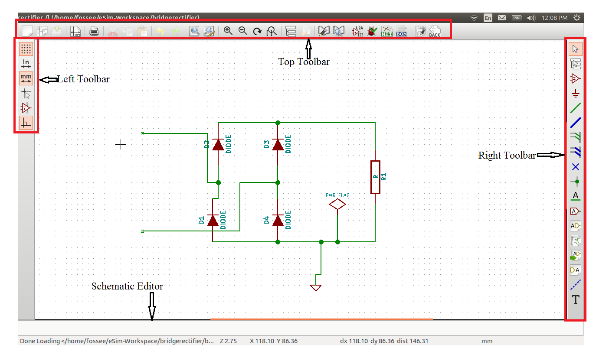Open the 'En' keyboard language indicator

(x=488, y=18)
